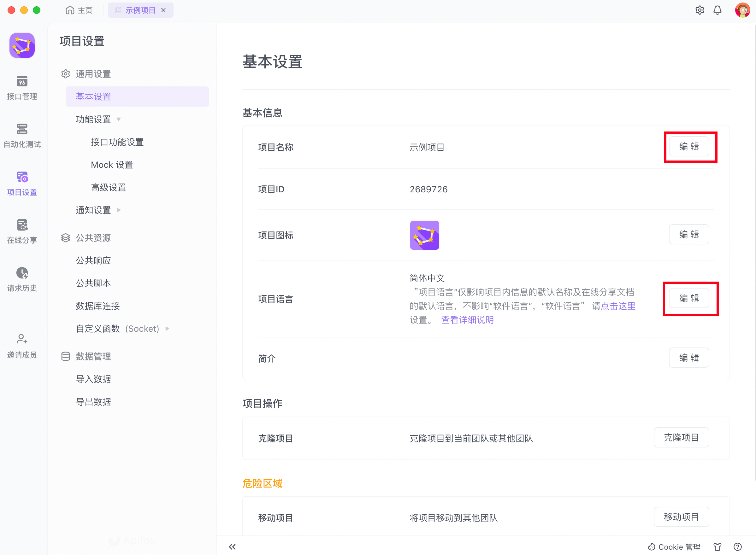Collapse the sidebar with the double-chevron icon
This screenshot has height=555, width=756.
pyautogui.click(x=232, y=546)
